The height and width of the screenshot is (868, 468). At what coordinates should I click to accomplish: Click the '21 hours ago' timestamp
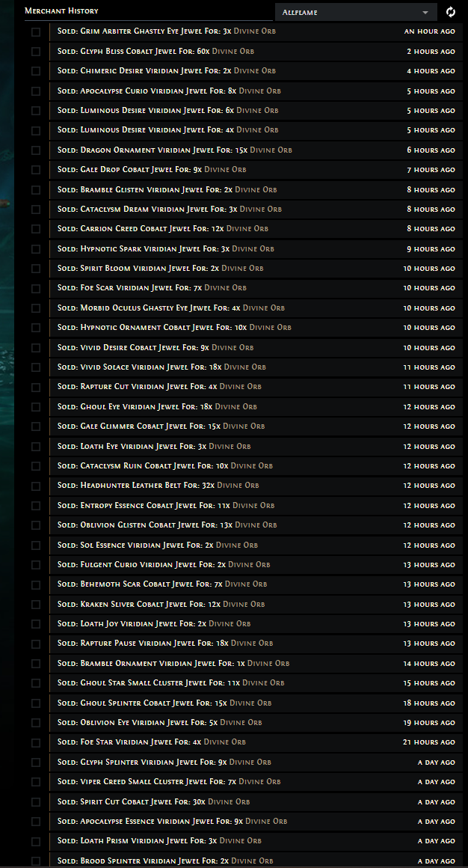pos(428,742)
